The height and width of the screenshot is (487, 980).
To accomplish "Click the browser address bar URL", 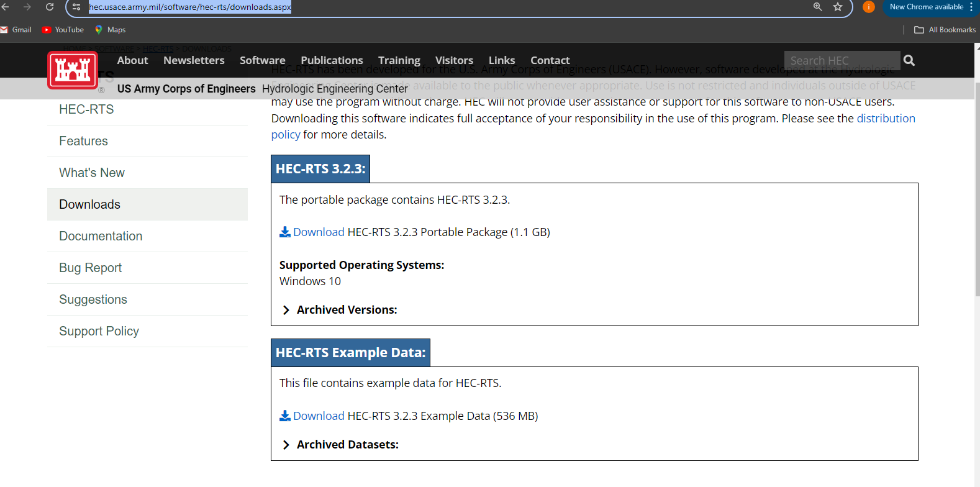I will [190, 7].
